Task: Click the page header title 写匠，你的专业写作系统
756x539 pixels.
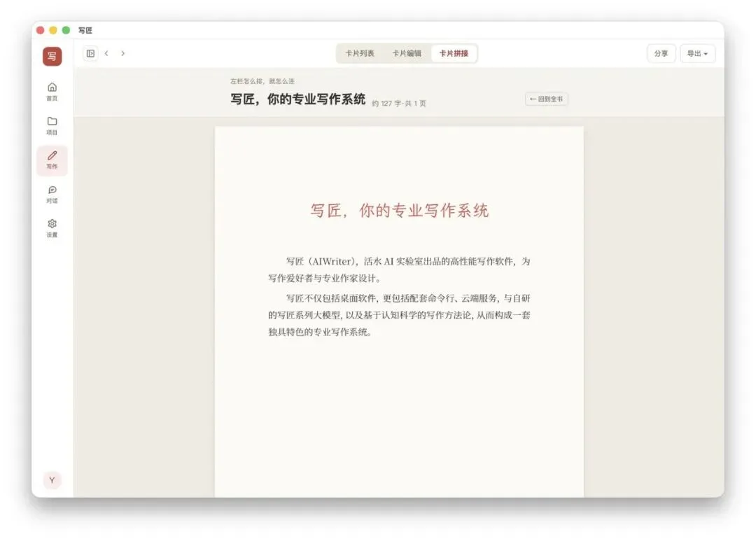Action: [297, 99]
